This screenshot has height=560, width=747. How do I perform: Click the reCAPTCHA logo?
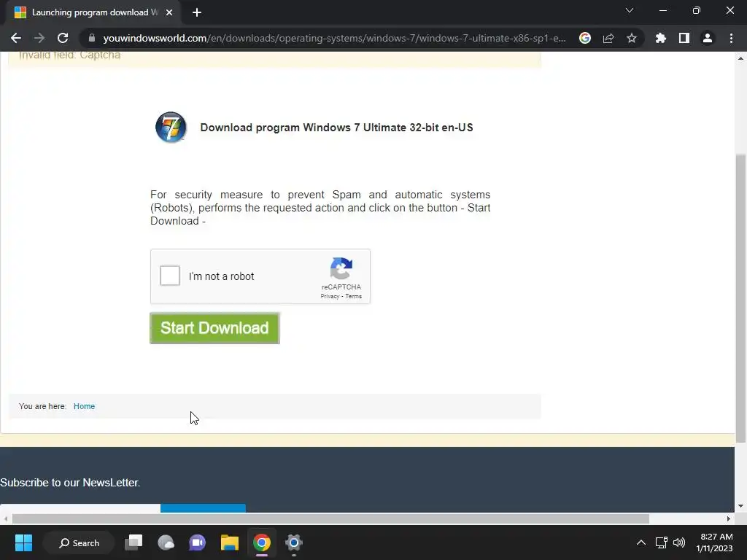coord(341,268)
